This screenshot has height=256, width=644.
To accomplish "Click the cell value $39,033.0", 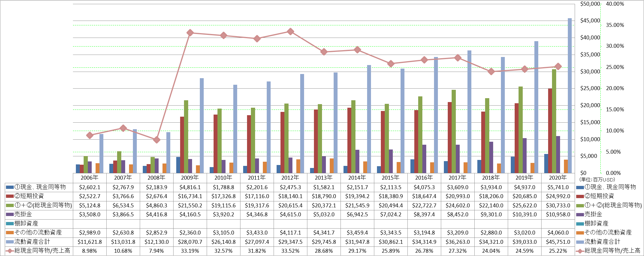I will coord(525,242).
